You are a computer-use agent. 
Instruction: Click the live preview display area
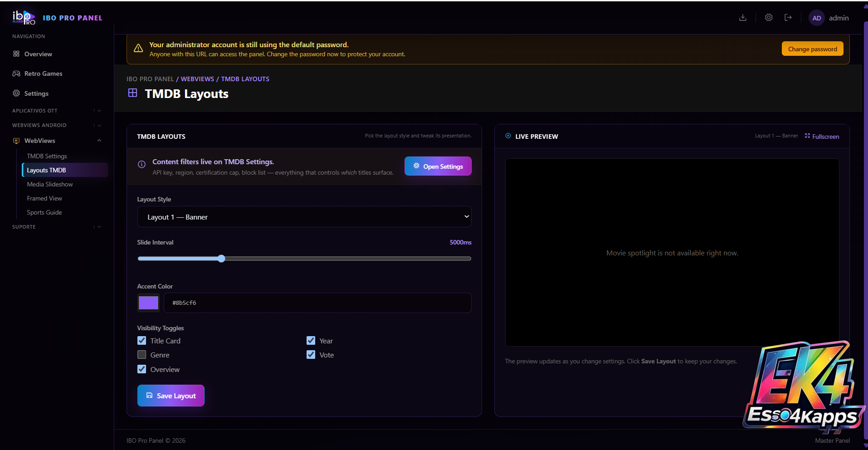coord(672,253)
